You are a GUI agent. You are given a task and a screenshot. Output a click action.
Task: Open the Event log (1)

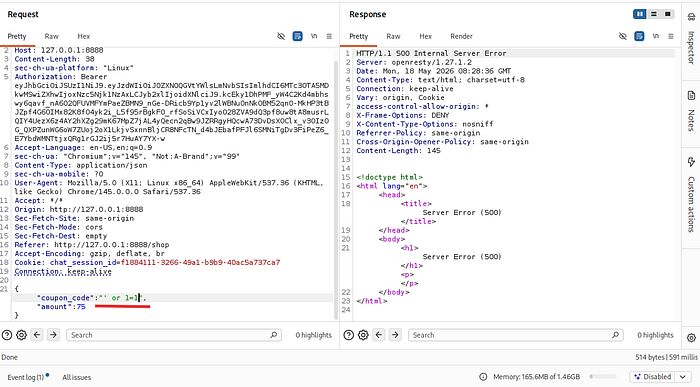point(28,377)
